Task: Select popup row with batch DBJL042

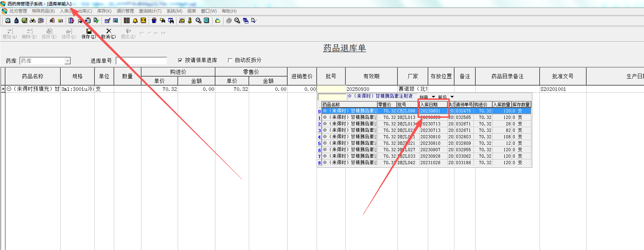Action: 426,163
